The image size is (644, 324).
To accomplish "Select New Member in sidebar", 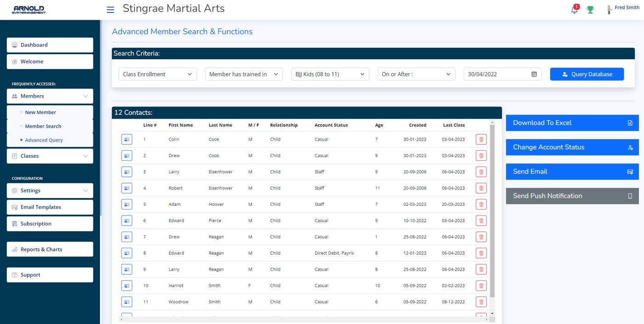I will tap(50, 112).
